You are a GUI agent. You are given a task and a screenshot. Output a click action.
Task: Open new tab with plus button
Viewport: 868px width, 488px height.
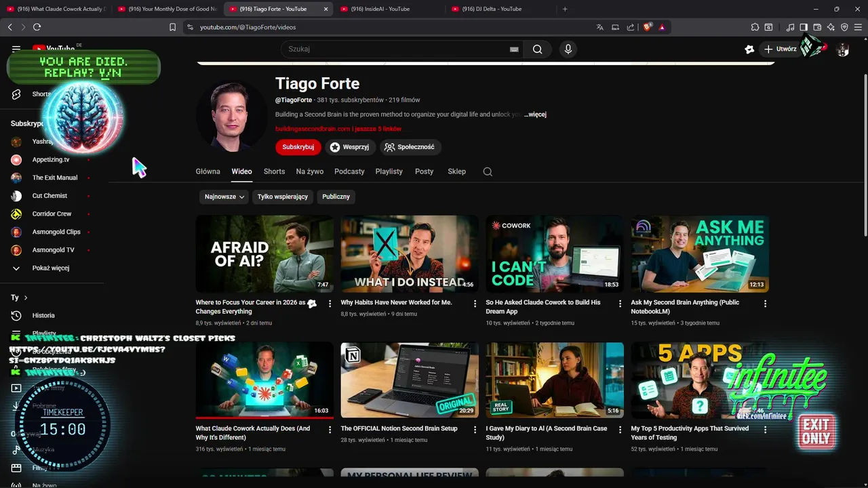[565, 9]
